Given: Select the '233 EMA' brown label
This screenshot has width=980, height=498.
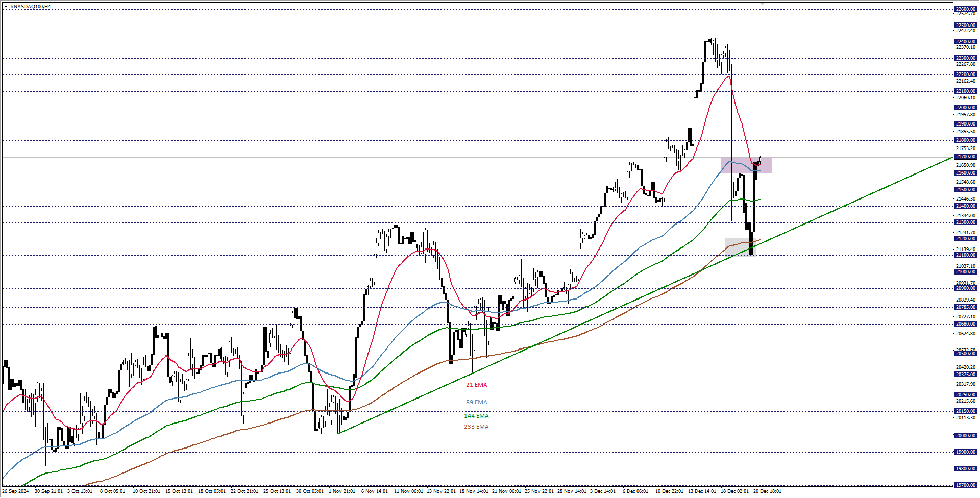Looking at the screenshot, I should point(476,427).
